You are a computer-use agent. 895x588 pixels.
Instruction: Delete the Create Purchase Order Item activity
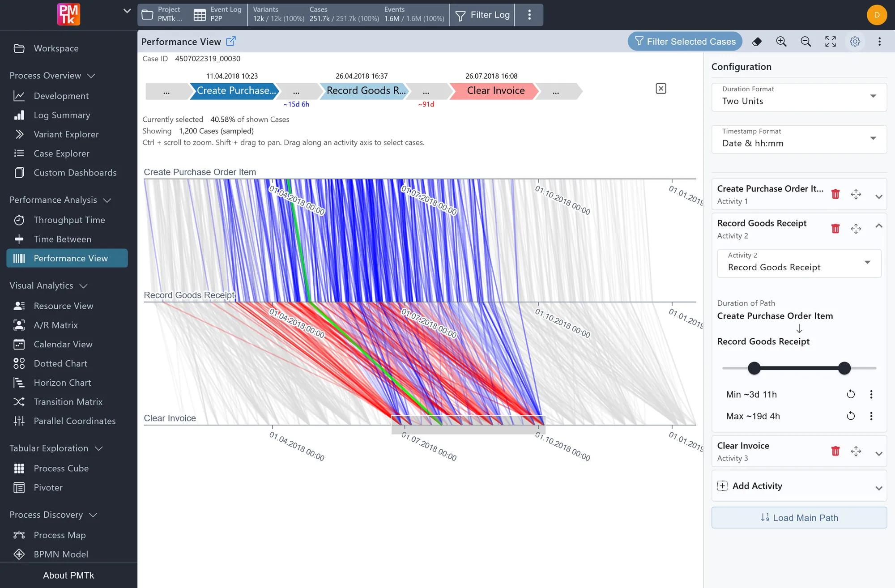[x=835, y=194]
